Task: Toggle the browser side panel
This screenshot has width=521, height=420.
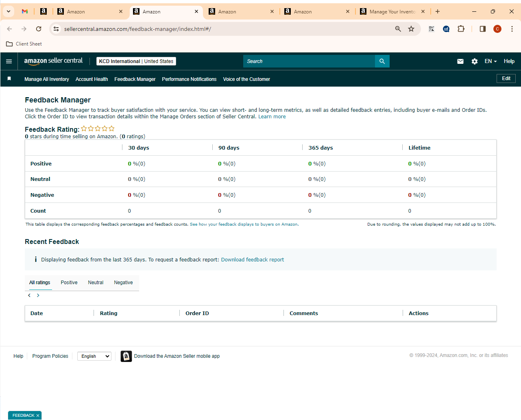Action: click(x=483, y=29)
